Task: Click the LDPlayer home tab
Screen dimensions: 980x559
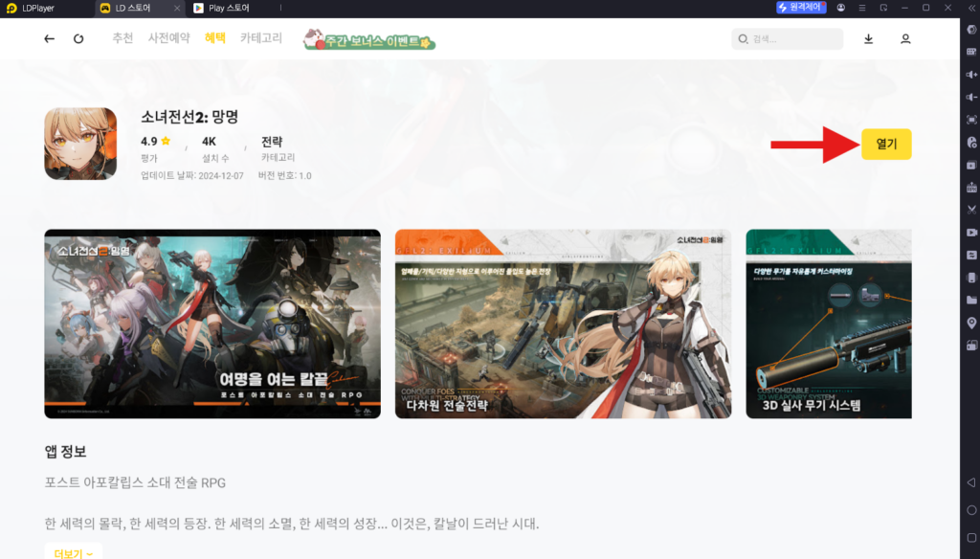Action: tap(32, 8)
